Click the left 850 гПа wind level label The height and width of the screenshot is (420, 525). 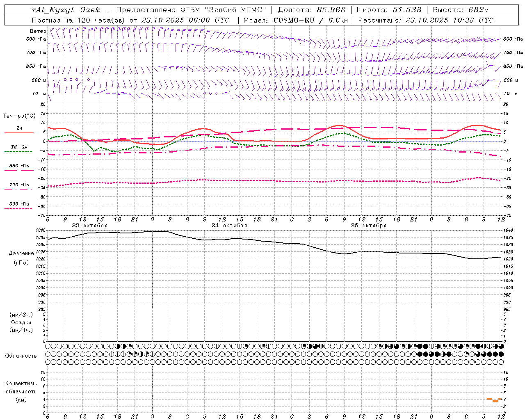pyautogui.click(x=36, y=66)
